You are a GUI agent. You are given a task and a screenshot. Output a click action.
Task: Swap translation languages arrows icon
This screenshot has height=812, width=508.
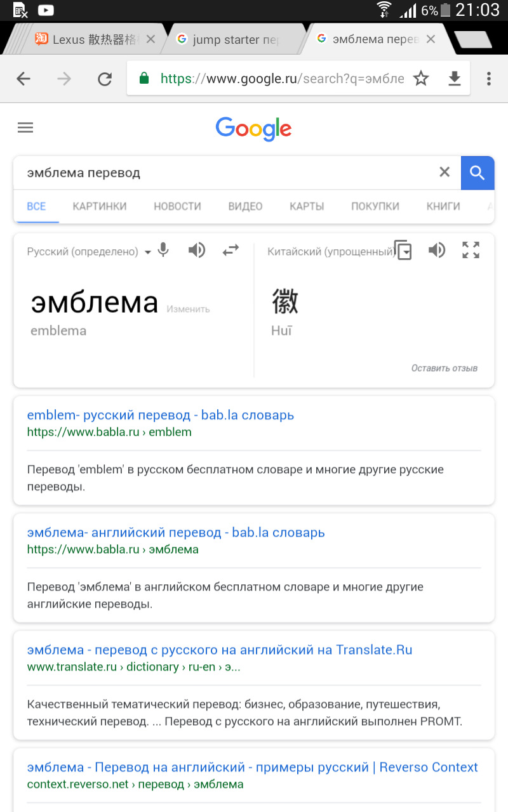point(231,251)
